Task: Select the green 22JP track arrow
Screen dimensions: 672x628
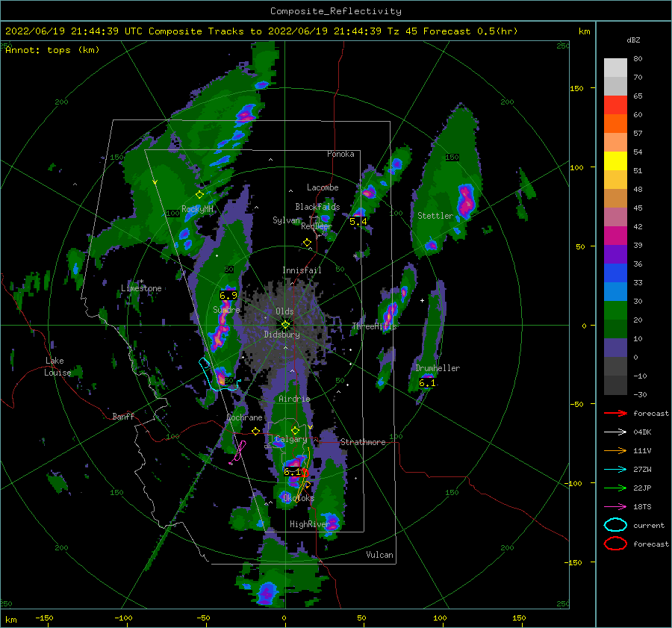Action: point(615,488)
